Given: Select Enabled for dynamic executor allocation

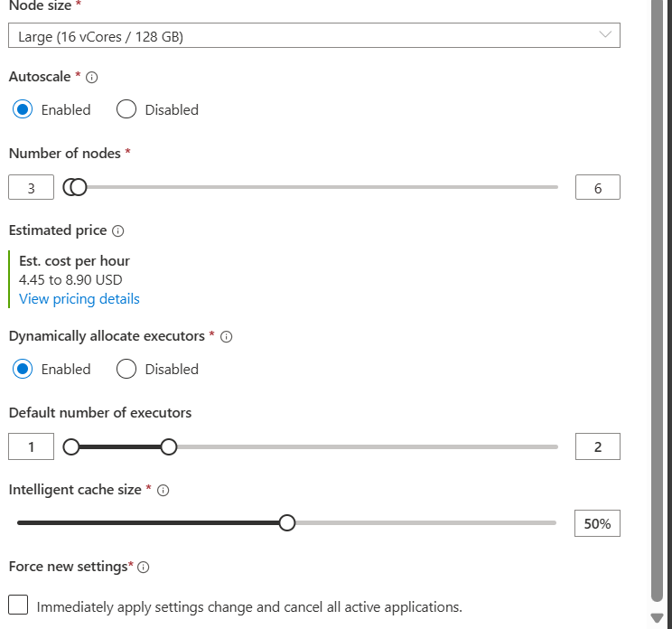Looking at the screenshot, I should (23, 369).
